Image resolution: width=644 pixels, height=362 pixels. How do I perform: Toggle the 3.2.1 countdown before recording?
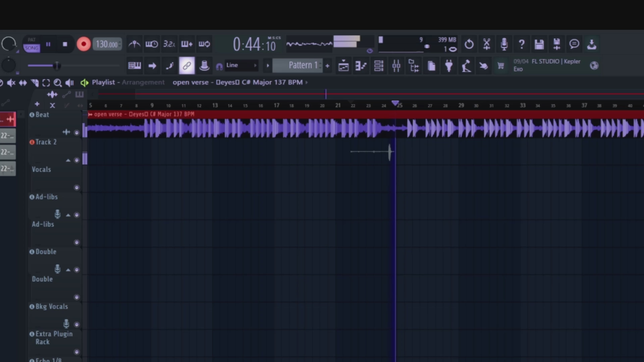click(x=169, y=44)
